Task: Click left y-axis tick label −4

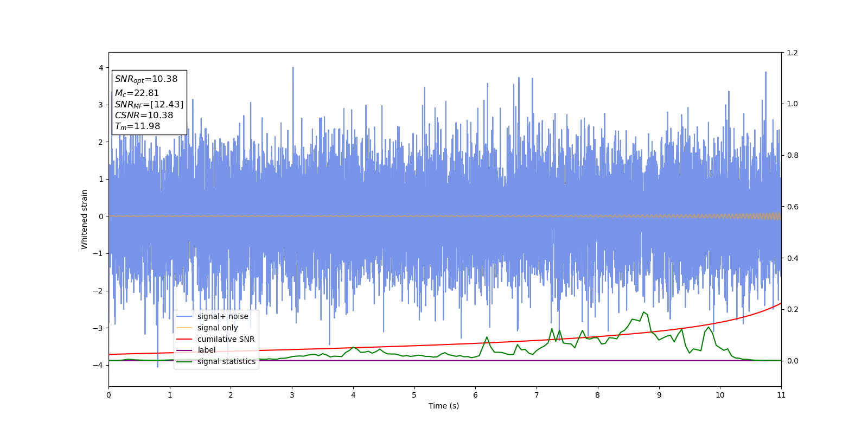Action: click(x=98, y=365)
